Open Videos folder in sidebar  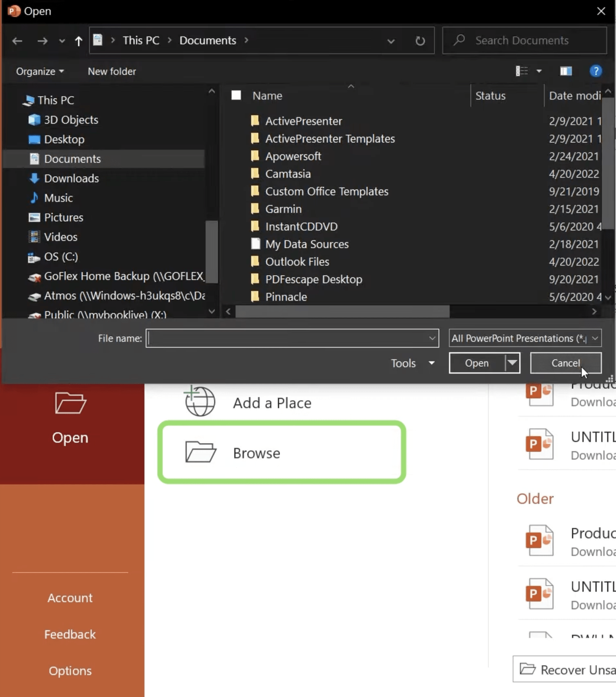pos(61,237)
